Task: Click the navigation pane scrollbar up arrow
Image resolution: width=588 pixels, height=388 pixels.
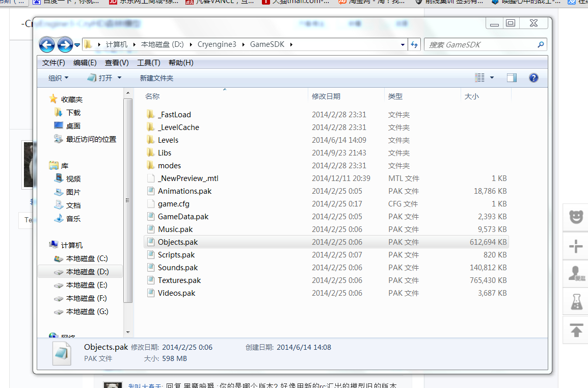Action: coord(128,93)
